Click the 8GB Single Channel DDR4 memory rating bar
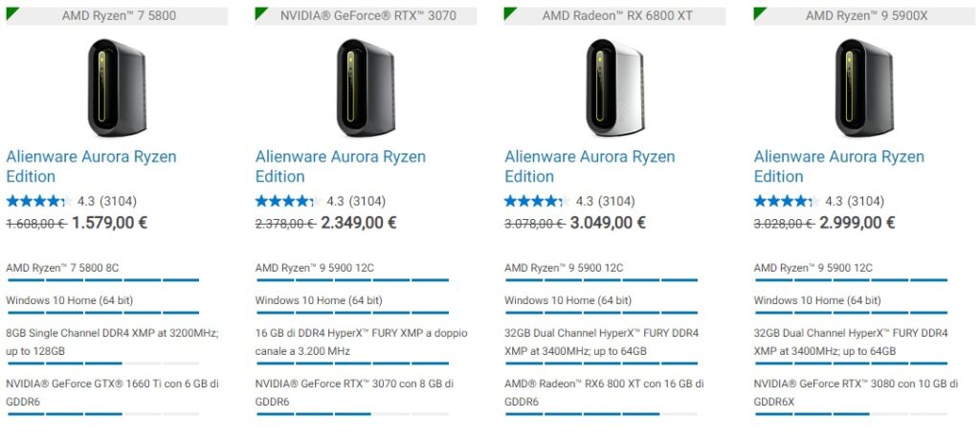The width and height of the screenshot is (980, 439). tap(102, 362)
